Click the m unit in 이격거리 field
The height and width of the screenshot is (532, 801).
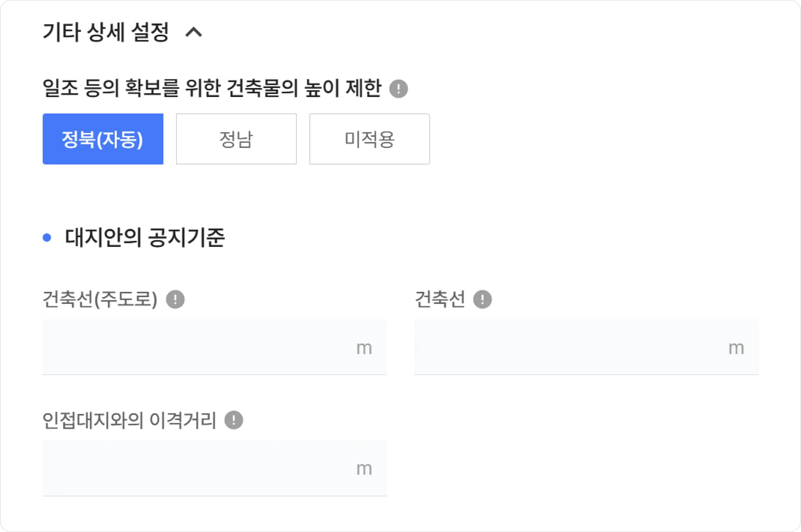coord(364,469)
